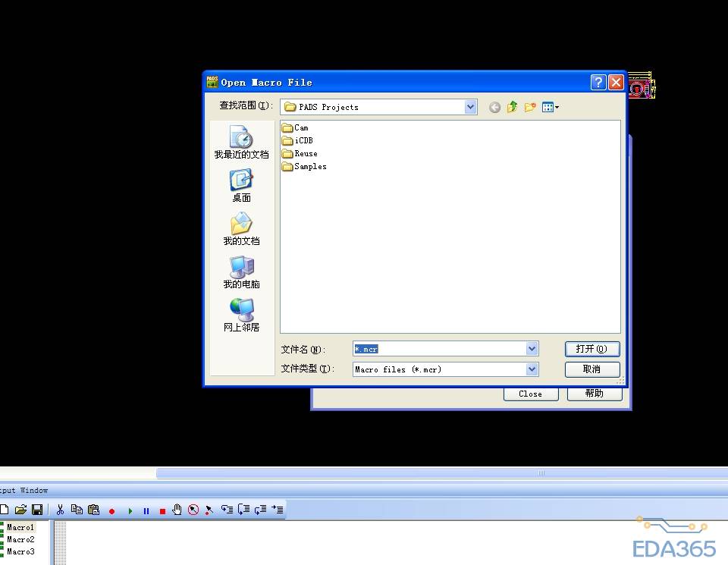This screenshot has height=565, width=728.
Task: Click the dialog's question mark help button
Action: coord(598,83)
